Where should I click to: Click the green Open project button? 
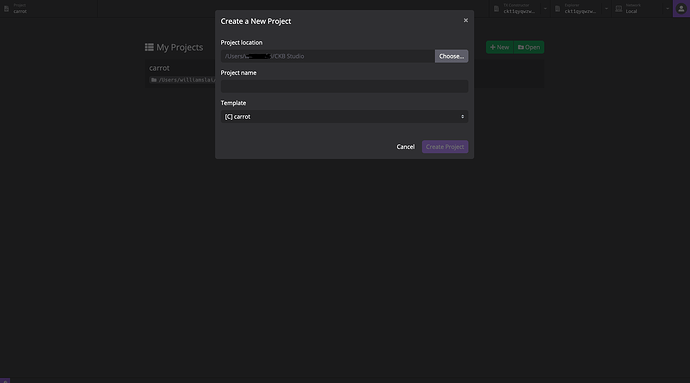(x=529, y=47)
